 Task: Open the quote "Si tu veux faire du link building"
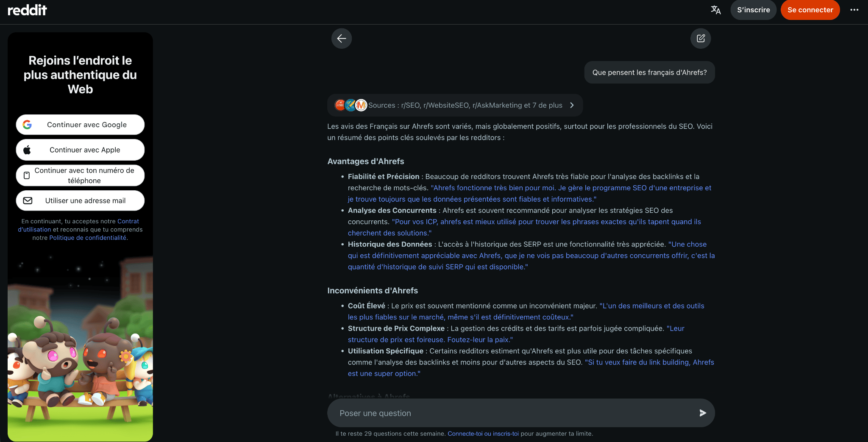point(531,368)
